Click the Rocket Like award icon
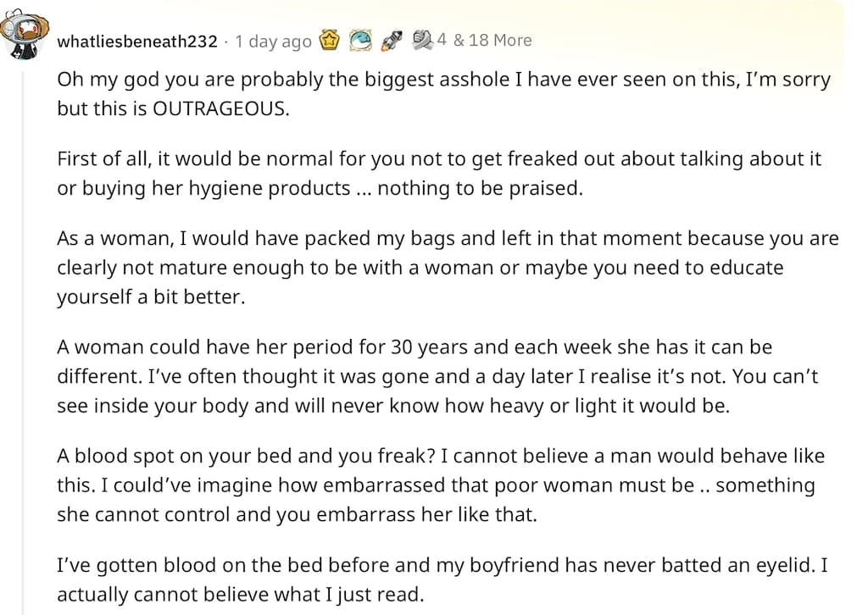 click(x=392, y=41)
